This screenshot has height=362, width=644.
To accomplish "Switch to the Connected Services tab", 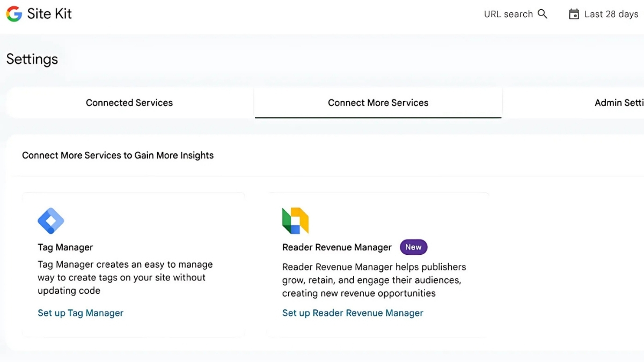I will 129,102.
